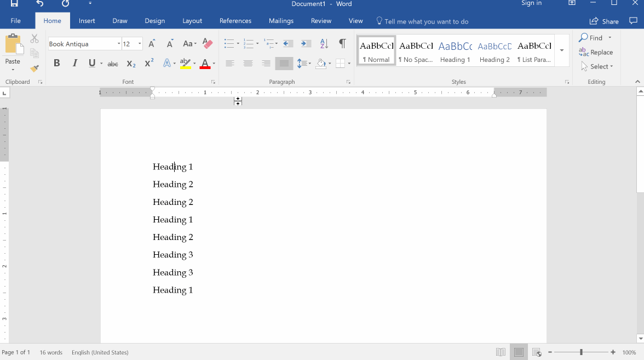644x360 pixels.
Task: Click the word count in status bar
Action: coord(51,352)
